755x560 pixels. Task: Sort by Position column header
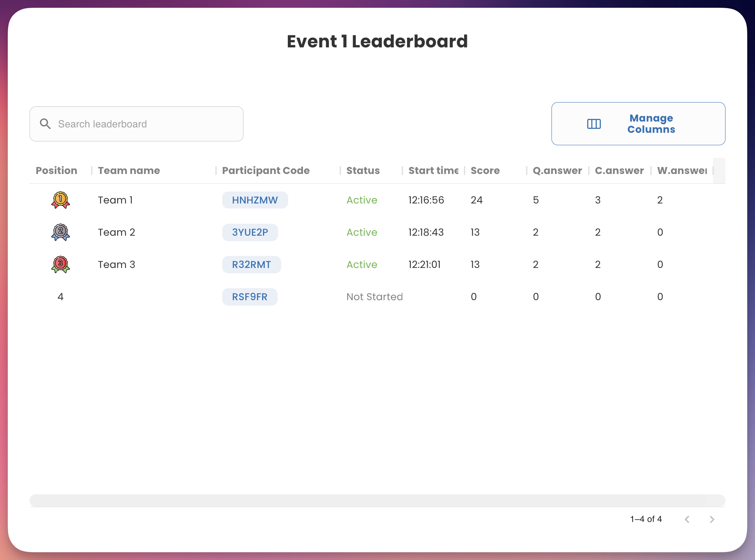click(x=56, y=170)
